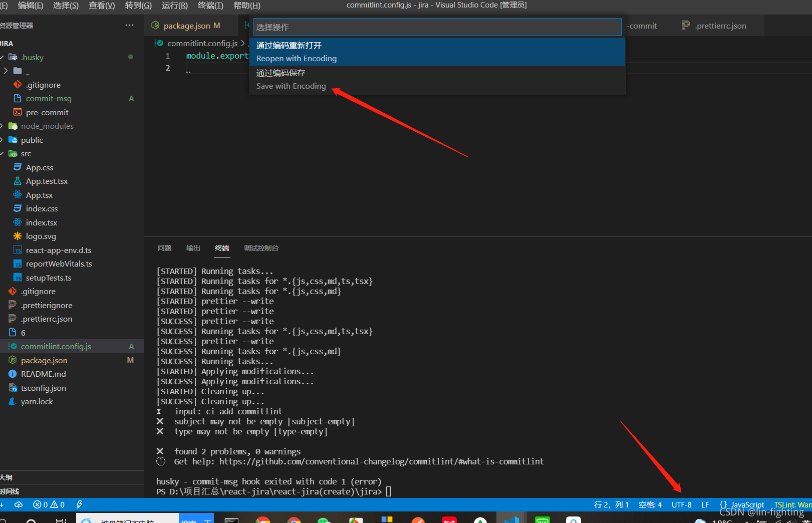The width and height of the screenshot is (812, 523).
Task: Open the 编辑(E) menu
Action: 31,5
